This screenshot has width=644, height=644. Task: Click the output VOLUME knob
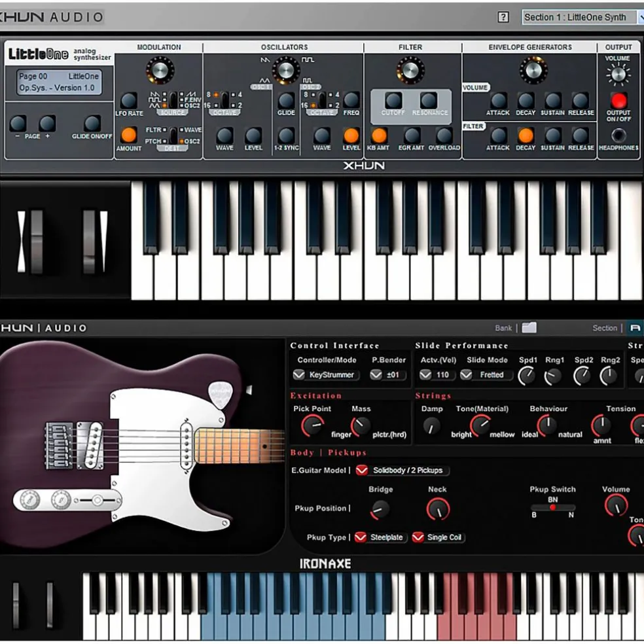pyautogui.click(x=618, y=75)
